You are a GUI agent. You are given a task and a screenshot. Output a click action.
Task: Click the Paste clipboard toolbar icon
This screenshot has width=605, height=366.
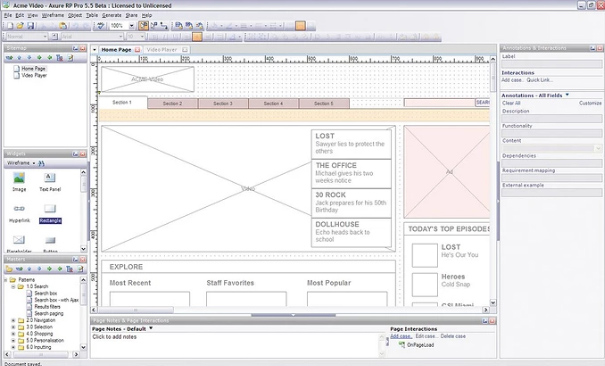pyautogui.click(x=63, y=26)
